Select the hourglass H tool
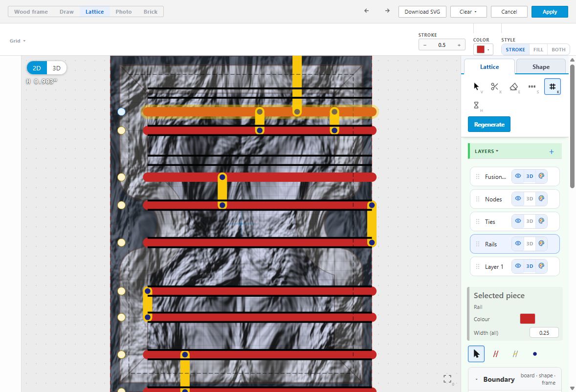The width and height of the screenshot is (576, 392). pos(476,106)
